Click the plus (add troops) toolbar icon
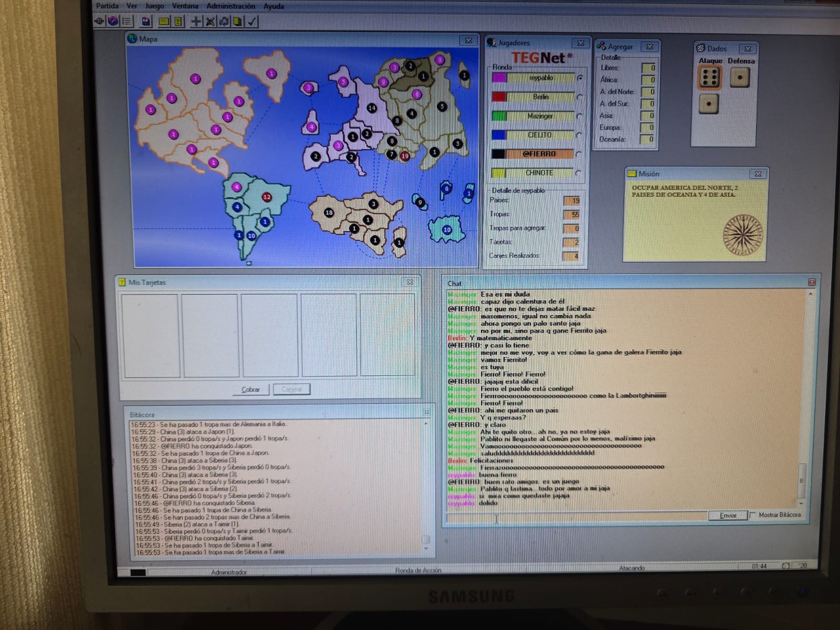The height and width of the screenshot is (630, 840). (x=196, y=22)
